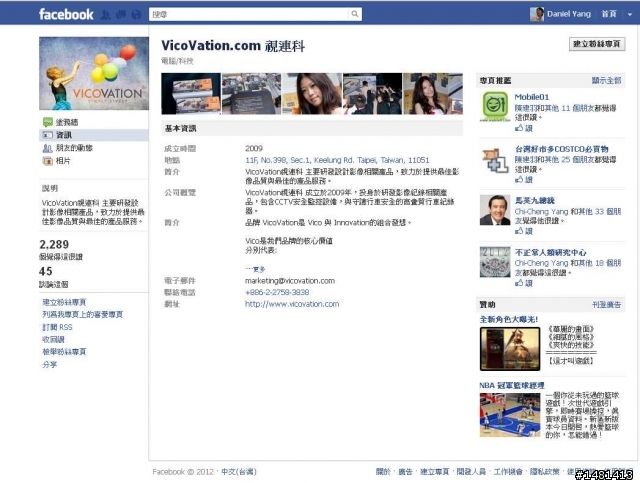
Task: Open http://www.vicovation.com website link
Action: coord(292,304)
